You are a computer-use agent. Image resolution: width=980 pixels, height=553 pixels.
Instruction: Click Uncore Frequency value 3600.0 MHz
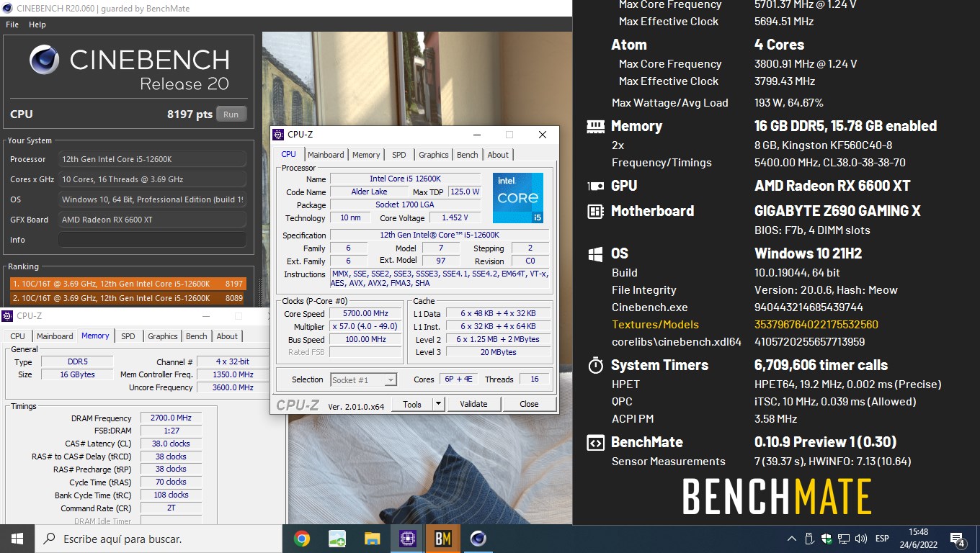[233, 387]
